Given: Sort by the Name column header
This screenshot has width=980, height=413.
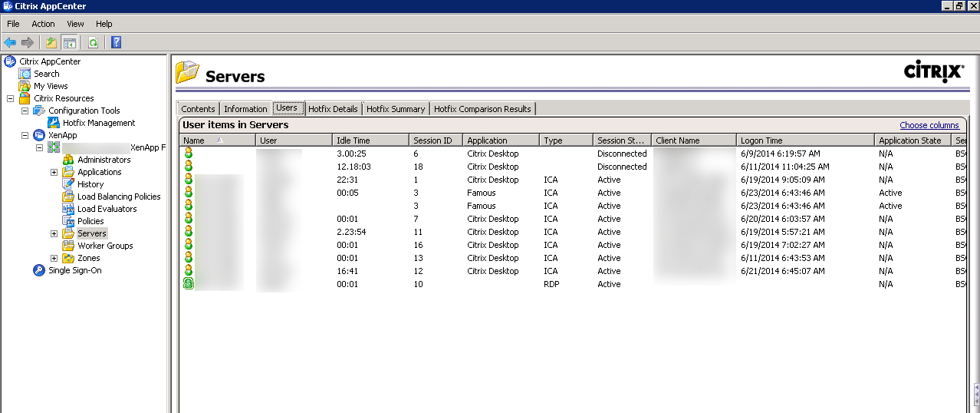Looking at the screenshot, I should 218,140.
